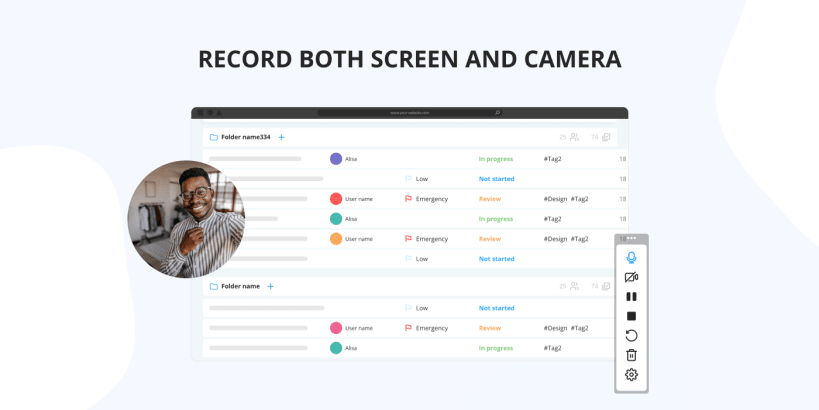
Task: Click folder icon of second Folder name
Action: pos(214,286)
